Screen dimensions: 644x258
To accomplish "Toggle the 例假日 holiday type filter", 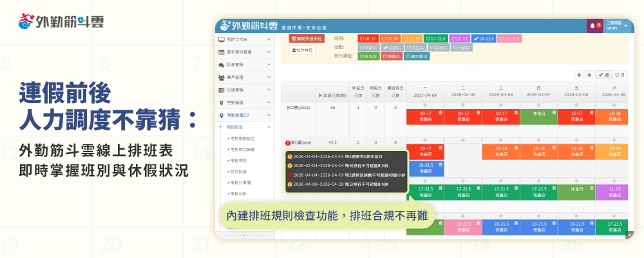I will [x=392, y=56].
